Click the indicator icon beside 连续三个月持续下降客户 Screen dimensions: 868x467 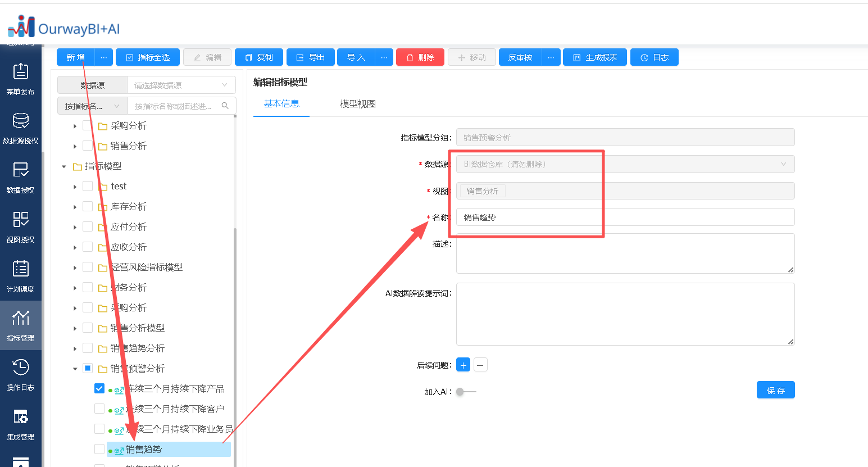119,410
